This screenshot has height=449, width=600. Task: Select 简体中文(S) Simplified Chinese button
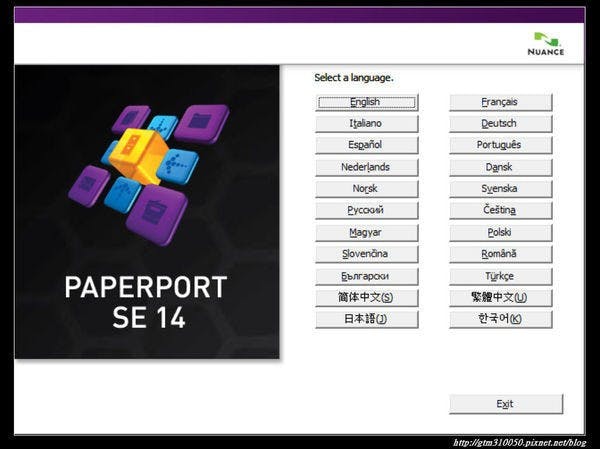pos(367,297)
